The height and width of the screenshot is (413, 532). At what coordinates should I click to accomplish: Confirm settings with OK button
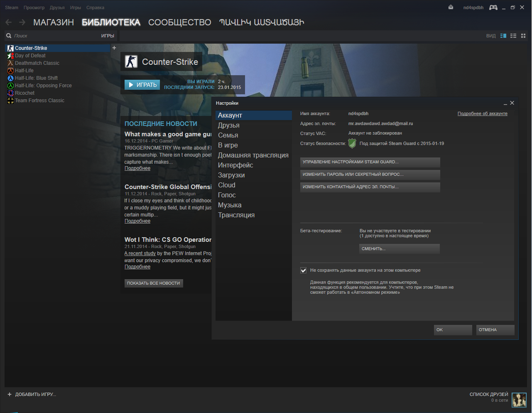(x=453, y=330)
